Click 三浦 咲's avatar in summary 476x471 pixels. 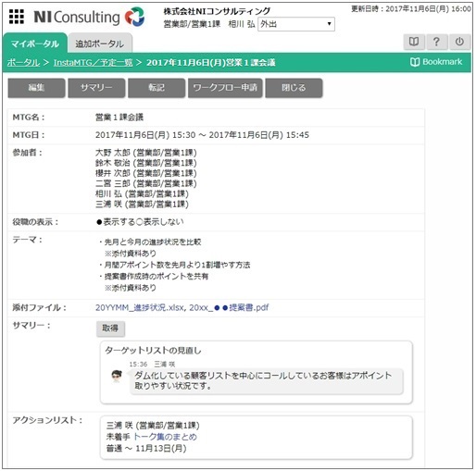tap(117, 376)
